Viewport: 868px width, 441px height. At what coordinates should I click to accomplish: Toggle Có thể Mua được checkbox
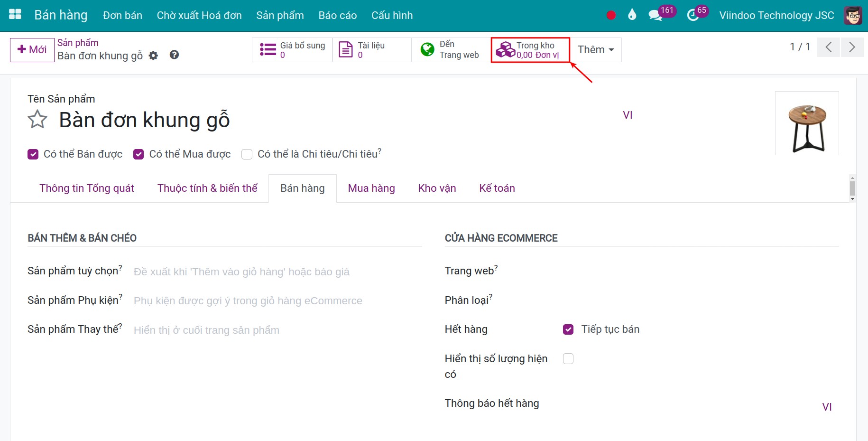click(139, 154)
